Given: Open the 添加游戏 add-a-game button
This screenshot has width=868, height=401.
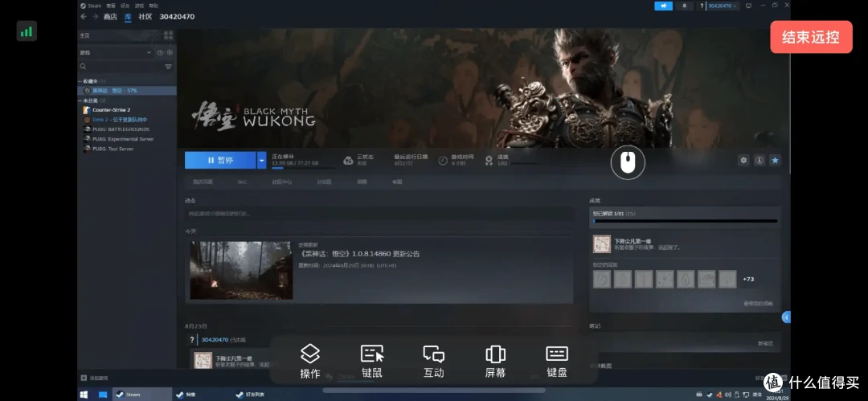Looking at the screenshot, I should click(x=94, y=378).
